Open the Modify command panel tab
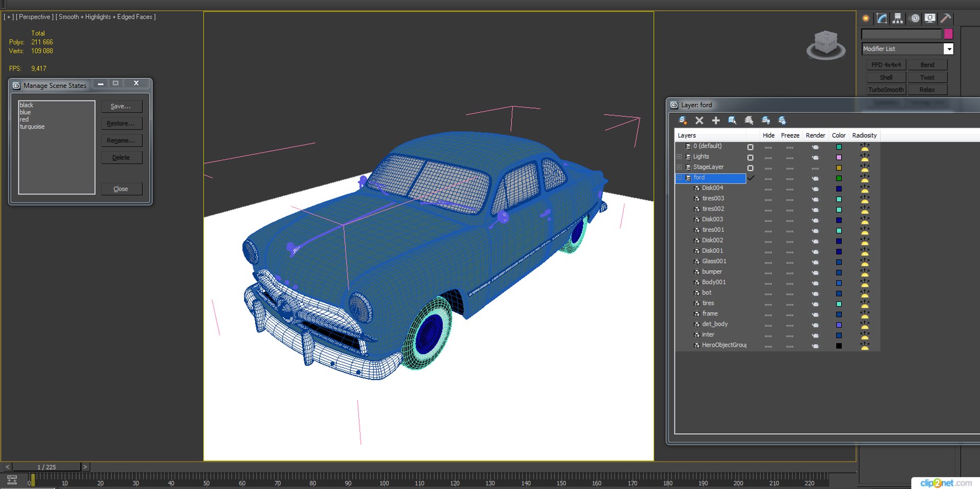 tap(882, 18)
